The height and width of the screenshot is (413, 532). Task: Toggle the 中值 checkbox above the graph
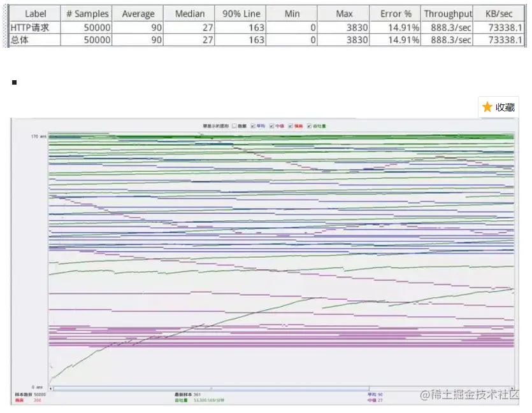click(x=272, y=126)
